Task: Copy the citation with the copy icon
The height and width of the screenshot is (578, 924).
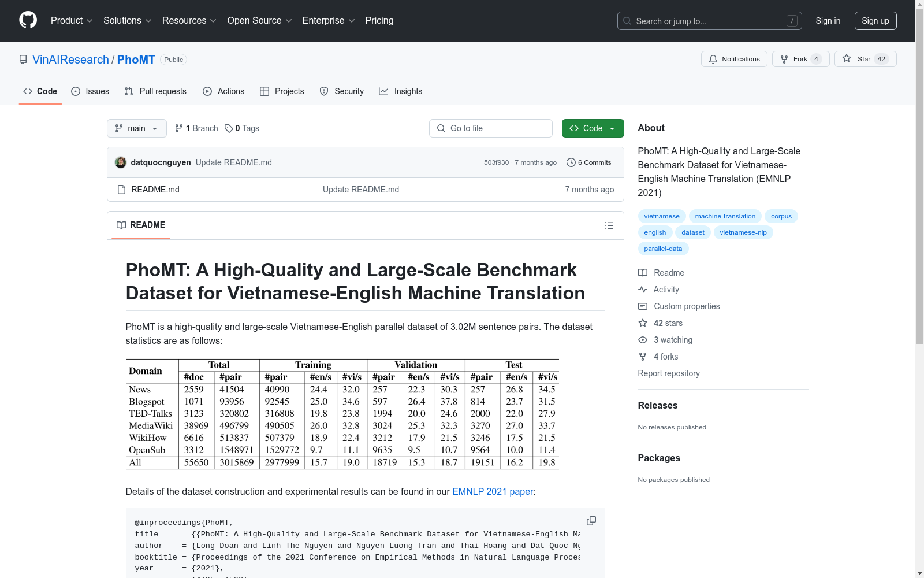Action: point(591,521)
